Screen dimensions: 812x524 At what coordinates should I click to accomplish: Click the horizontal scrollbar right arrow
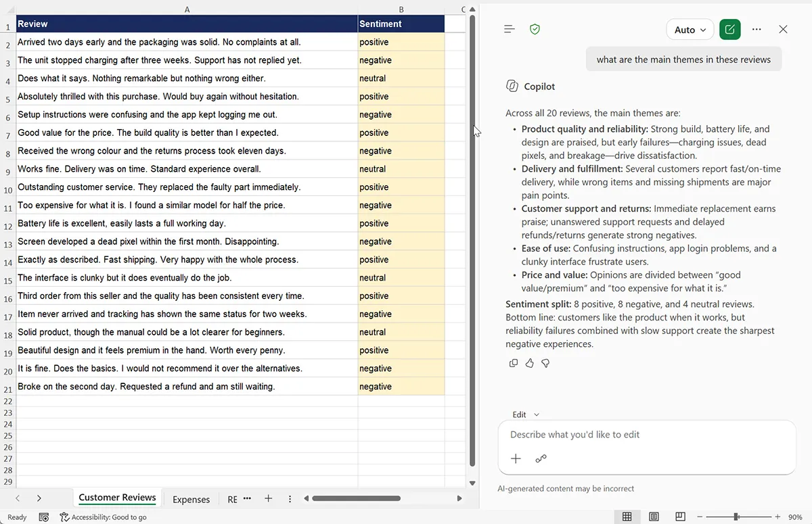click(459, 498)
